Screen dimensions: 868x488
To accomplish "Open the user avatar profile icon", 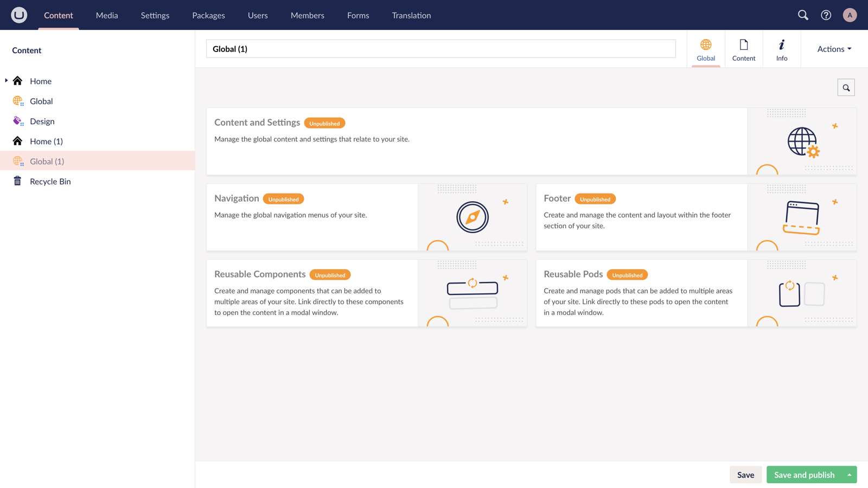I will coord(850,15).
